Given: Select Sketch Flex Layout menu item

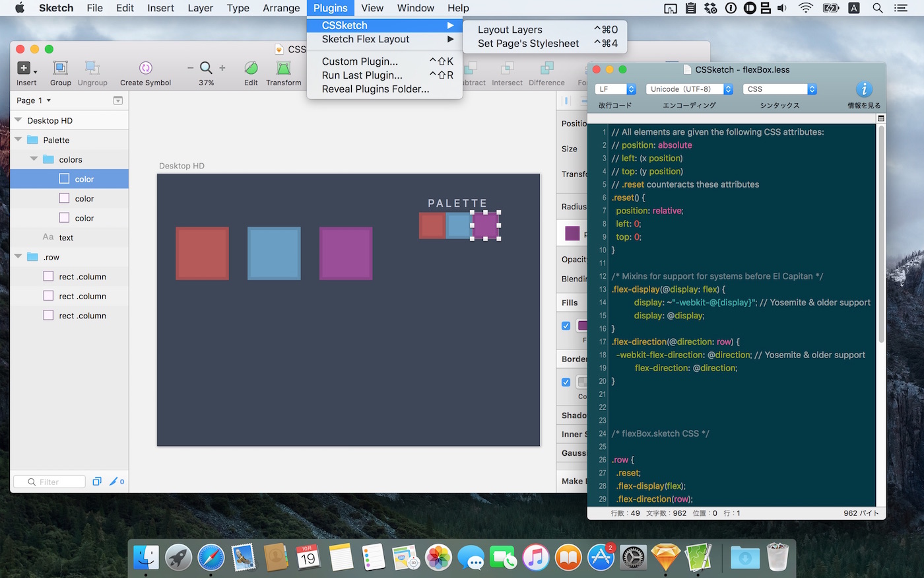Looking at the screenshot, I should click(366, 40).
